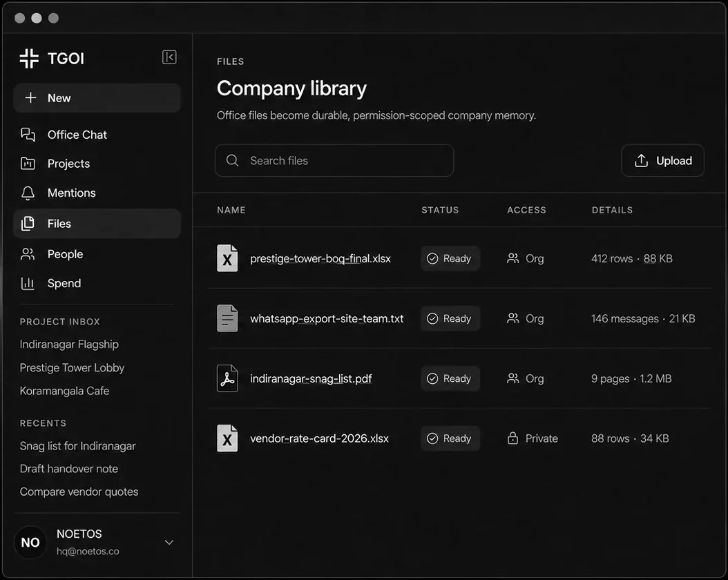
Task: Open file vendor-rate-card-2026.xlsx
Action: (x=319, y=438)
